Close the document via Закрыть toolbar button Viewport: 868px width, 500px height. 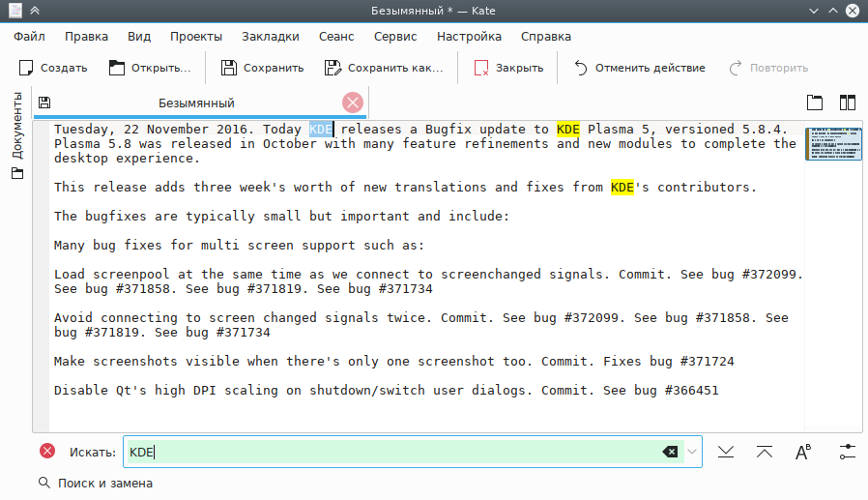point(481,68)
